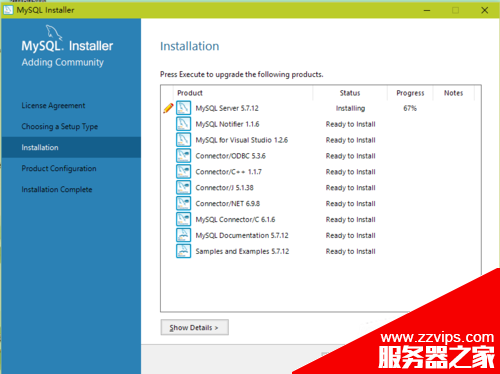The width and height of the screenshot is (500, 374).
Task: Click the Installing status of MySQL Server
Action: tap(350, 108)
